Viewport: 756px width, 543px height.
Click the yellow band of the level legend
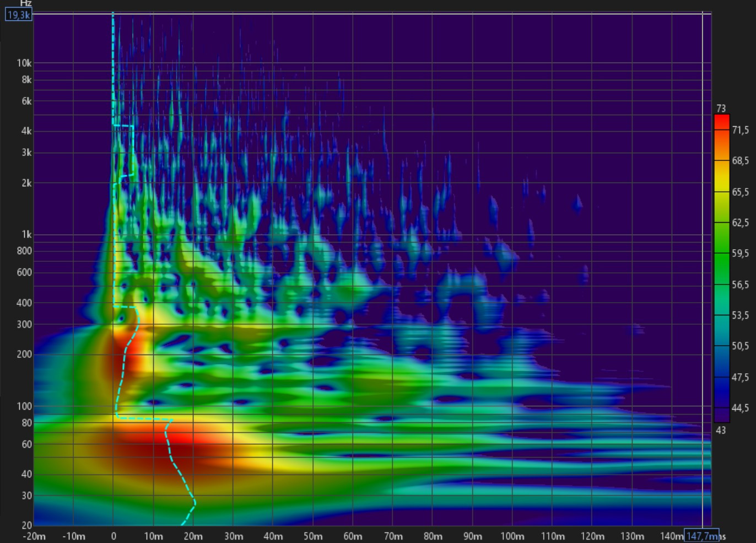point(721,176)
